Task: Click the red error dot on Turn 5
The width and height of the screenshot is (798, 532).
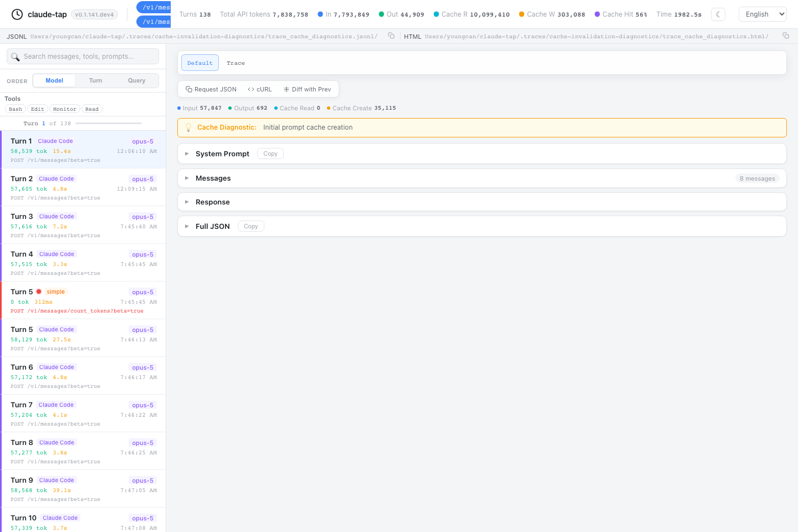Action: 39,291
